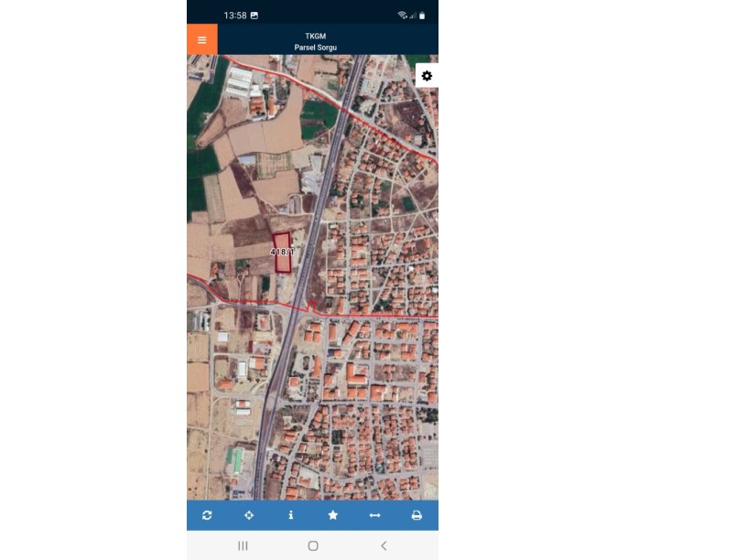Tap the clock showing 13:58
The image size is (747, 560).
pyautogui.click(x=235, y=16)
